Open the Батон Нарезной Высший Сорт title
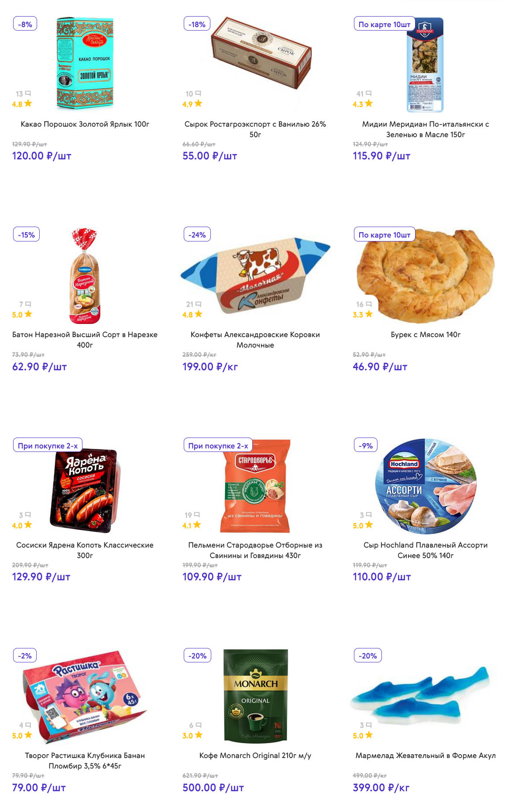 pyautogui.click(x=85, y=340)
